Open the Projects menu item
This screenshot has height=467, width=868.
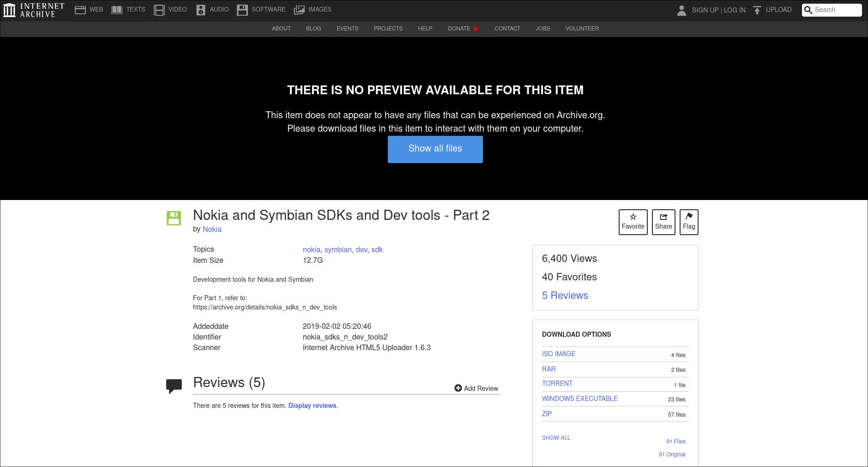coord(388,29)
